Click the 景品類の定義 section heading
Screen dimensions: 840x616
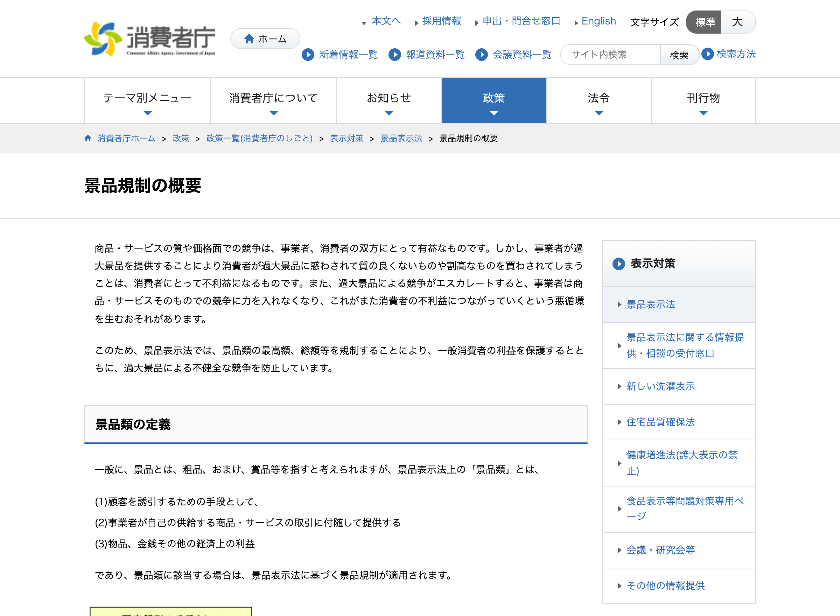pos(133,424)
